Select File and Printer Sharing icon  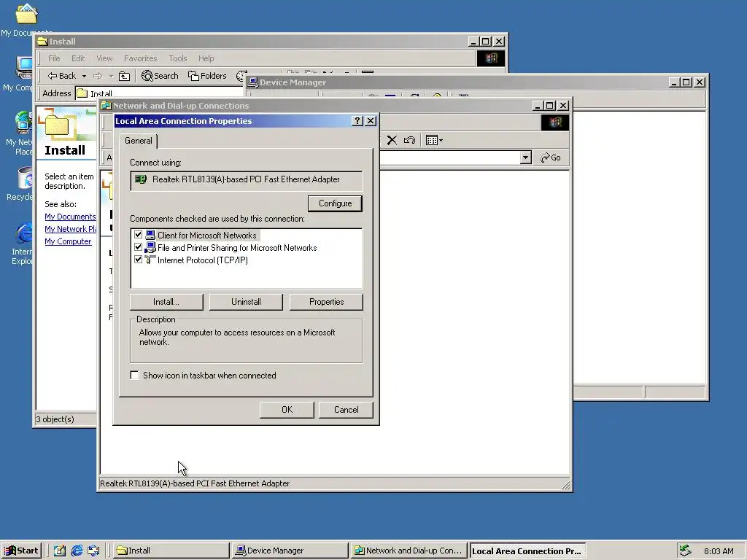[150, 247]
